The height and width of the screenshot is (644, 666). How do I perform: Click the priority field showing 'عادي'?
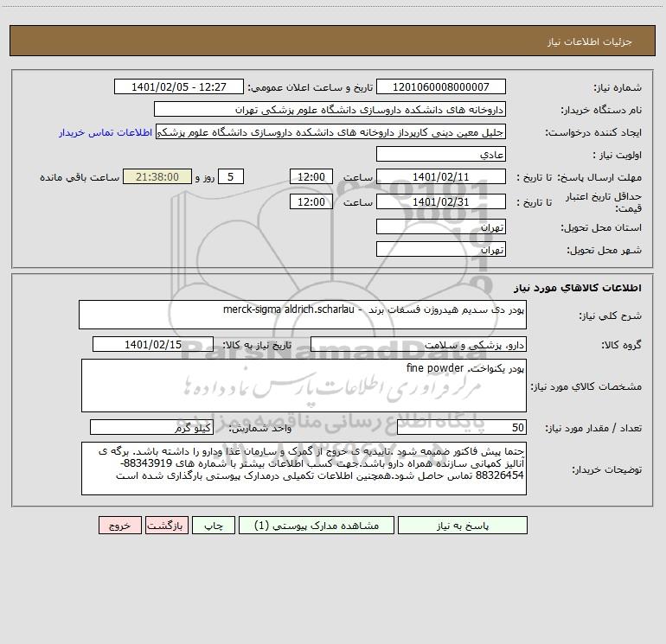441,154
